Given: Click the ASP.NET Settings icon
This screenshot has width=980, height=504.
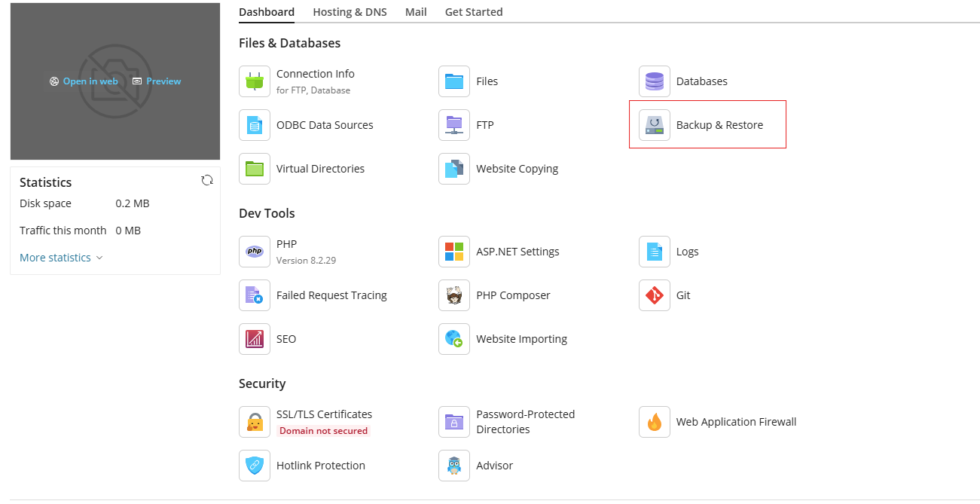Looking at the screenshot, I should pos(454,252).
